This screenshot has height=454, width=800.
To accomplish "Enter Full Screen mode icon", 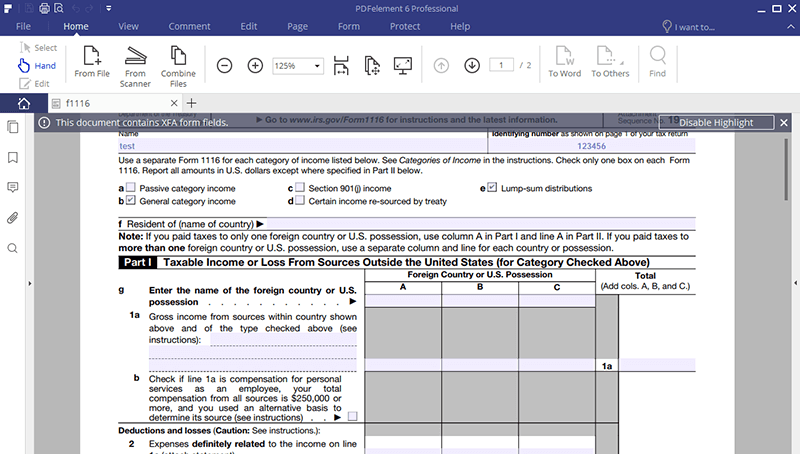I will 403,65.
